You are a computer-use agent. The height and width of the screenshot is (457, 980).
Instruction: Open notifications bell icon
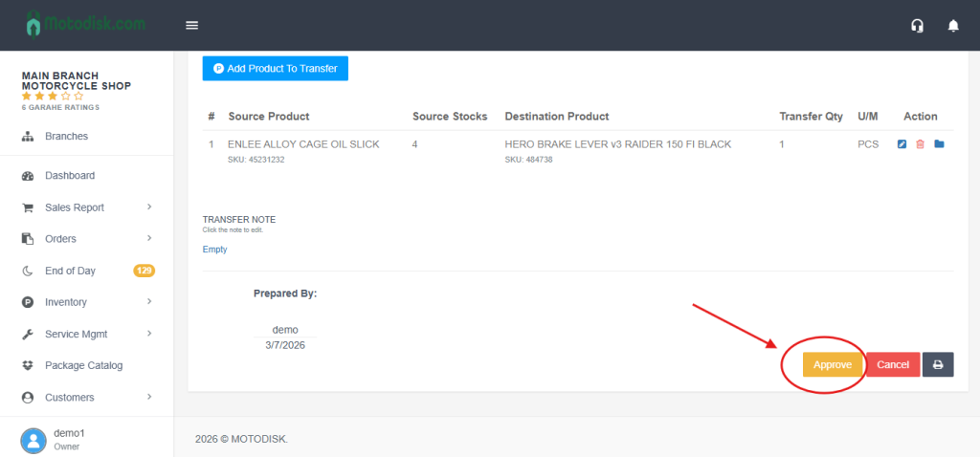pyautogui.click(x=953, y=26)
